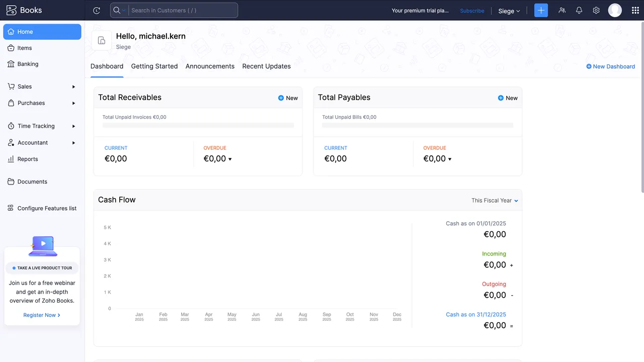Viewport: 644px width, 362px height.
Task: Click the Accountant person icon
Action: click(x=11, y=143)
